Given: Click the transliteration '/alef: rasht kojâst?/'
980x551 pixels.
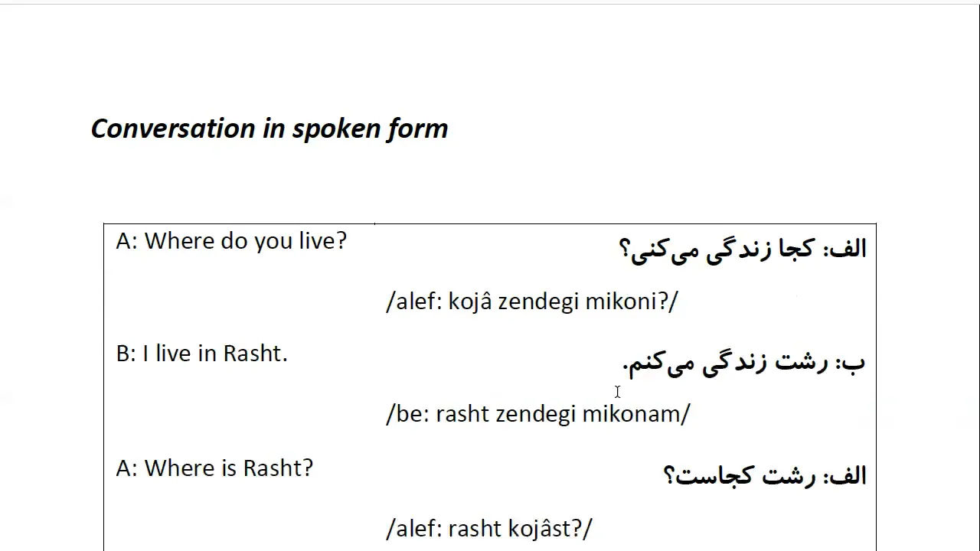Looking at the screenshot, I should (x=489, y=528).
